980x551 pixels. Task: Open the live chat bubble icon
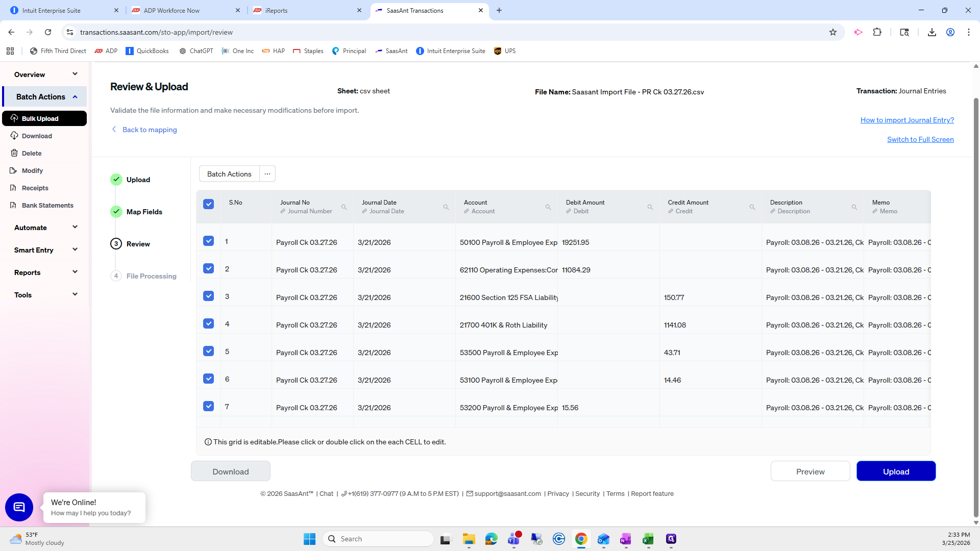pyautogui.click(x=19, y=507)
